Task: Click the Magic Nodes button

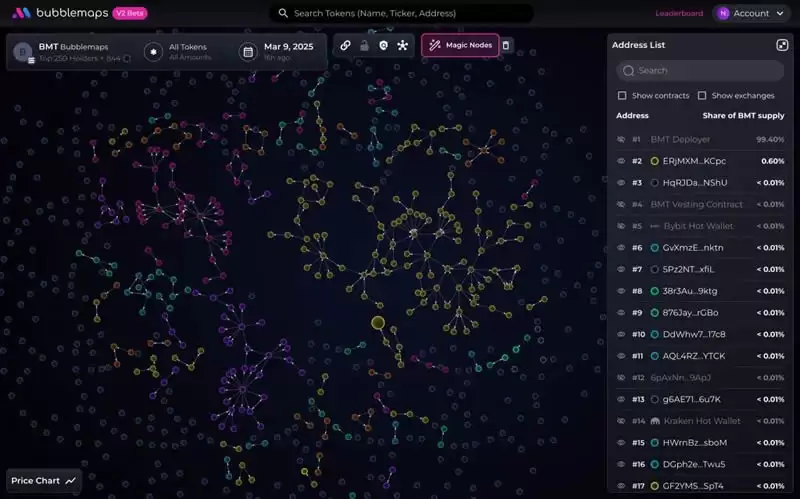Action: (x=460, y=45)
